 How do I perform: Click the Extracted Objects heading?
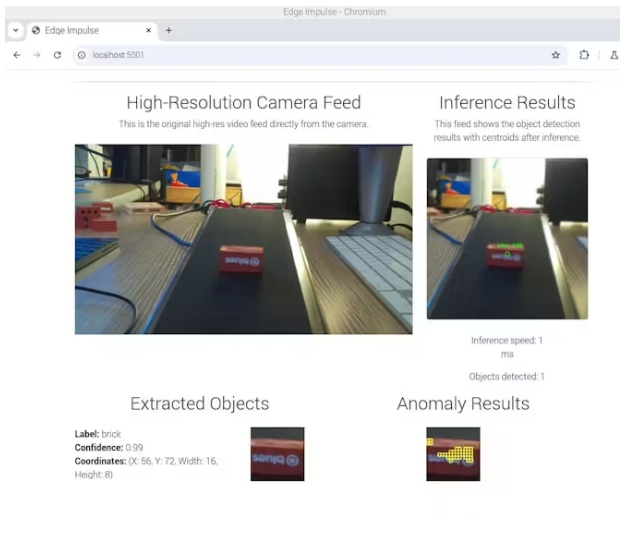[x=199, y=404]
